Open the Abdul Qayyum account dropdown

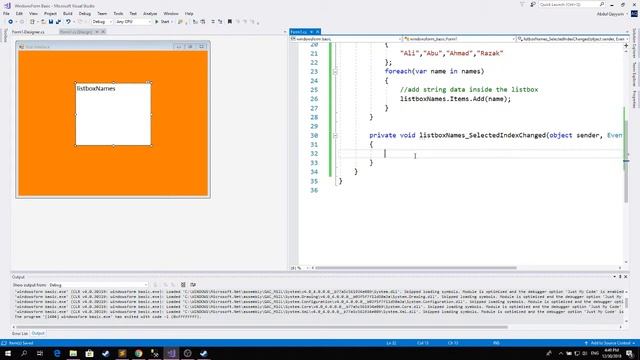(611, 14)
